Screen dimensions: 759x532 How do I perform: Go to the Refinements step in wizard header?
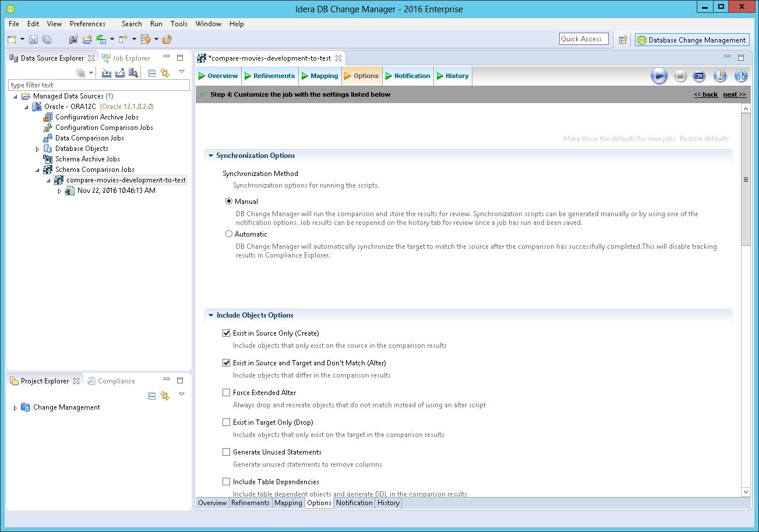click(x=270, y=76)
